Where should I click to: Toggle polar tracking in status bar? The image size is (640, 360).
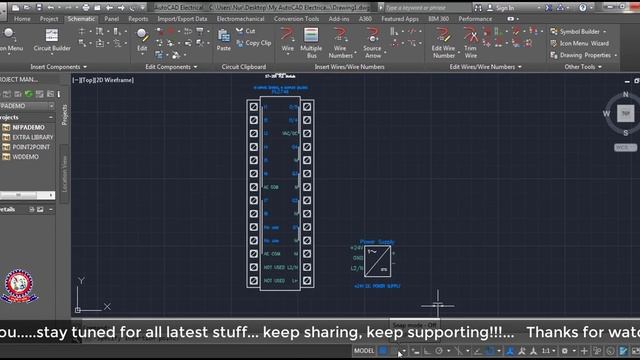pos(439,351)
